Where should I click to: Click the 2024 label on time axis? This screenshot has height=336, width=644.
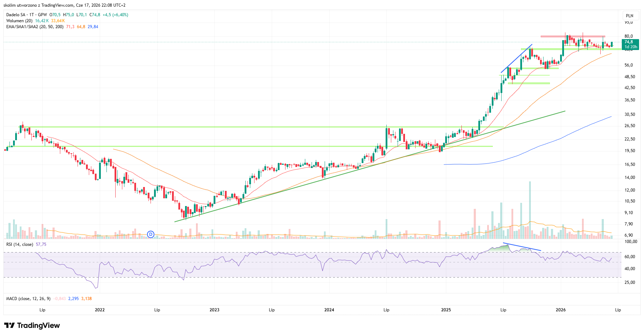329,310
